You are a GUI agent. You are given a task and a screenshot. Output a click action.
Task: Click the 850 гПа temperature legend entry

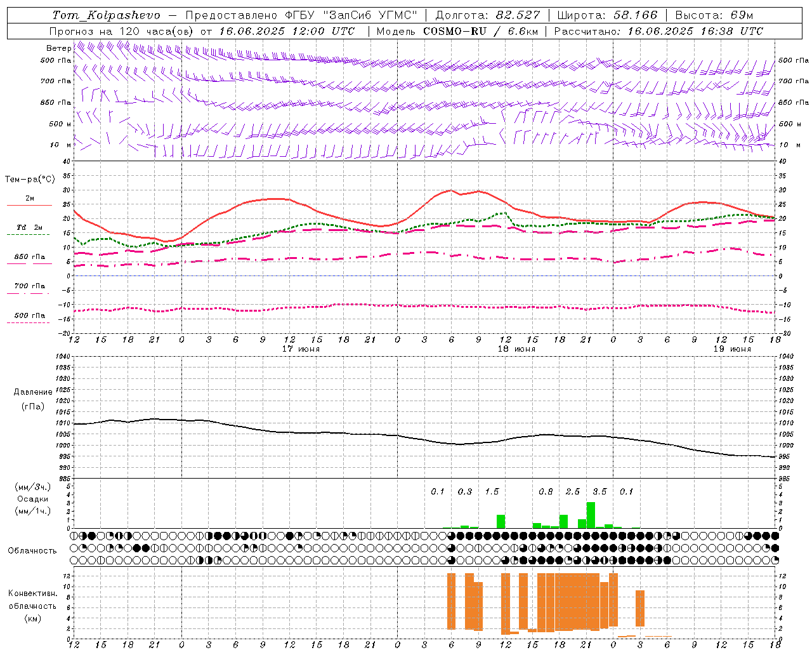(29, 257)
